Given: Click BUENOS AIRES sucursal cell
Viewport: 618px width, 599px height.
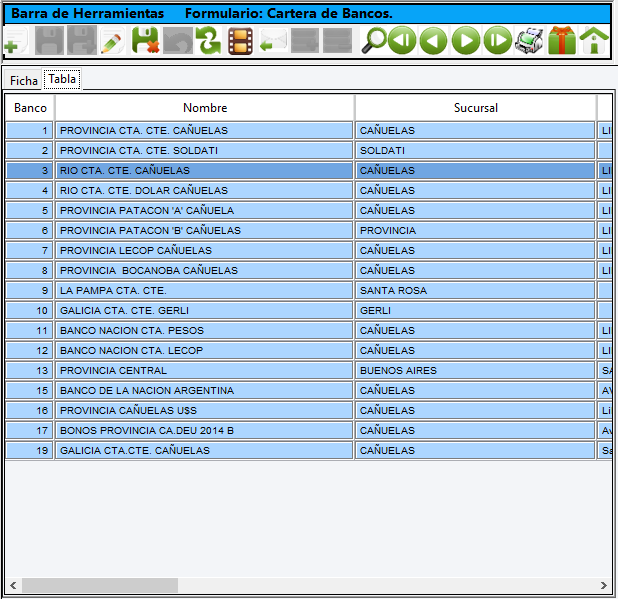Looking at the screenshot, I should (x=475, y=370).
